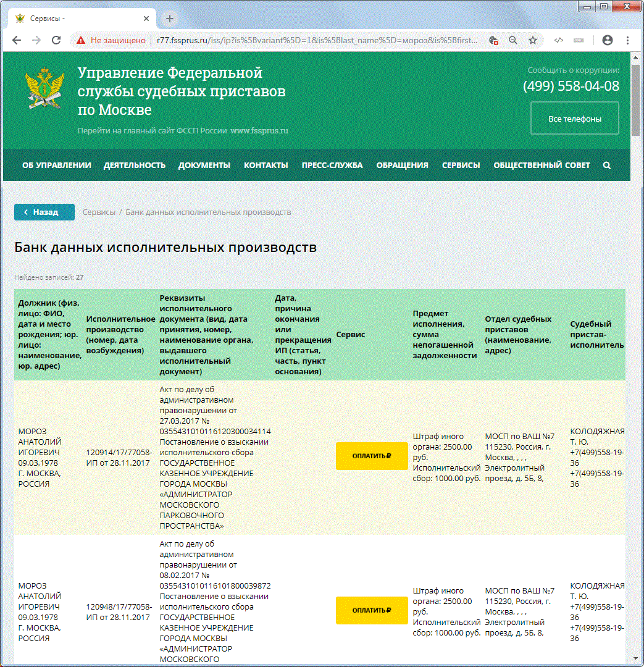Open the 'ДОКУМЕНТЫ' menu item
Screen dimensions: 644x667
pos(204,166)
